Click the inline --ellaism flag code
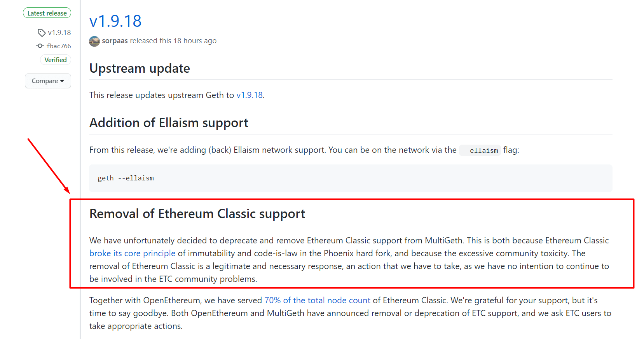Image resolution: width=644 pixels, height=339 pixels. coord(480,150)
